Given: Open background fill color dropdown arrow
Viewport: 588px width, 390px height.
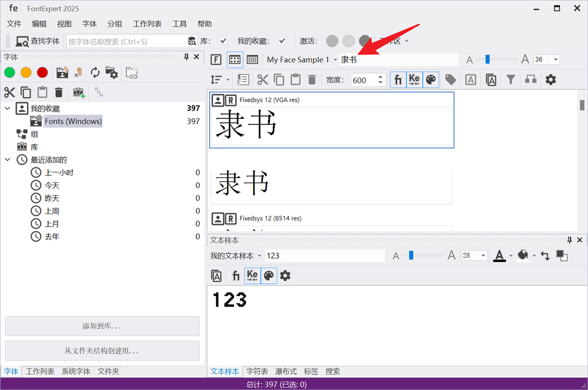Looking at the screenshot, I should click(534, 256).
